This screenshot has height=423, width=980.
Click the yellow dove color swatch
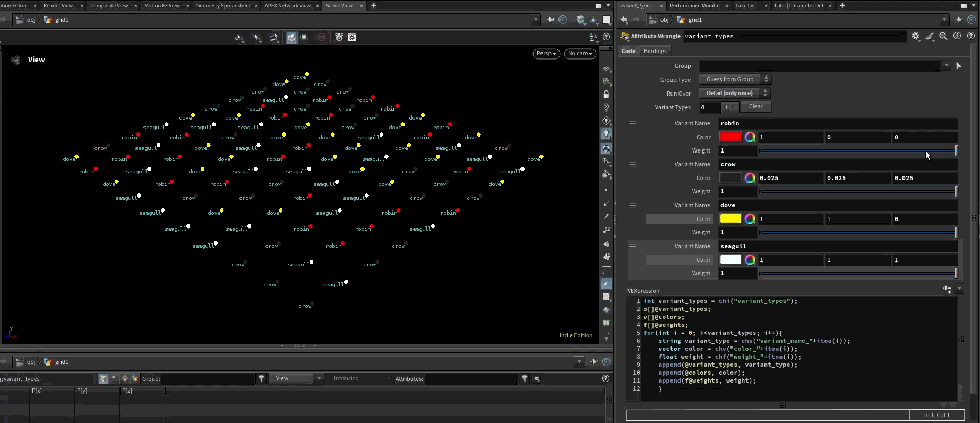(730, 219)
